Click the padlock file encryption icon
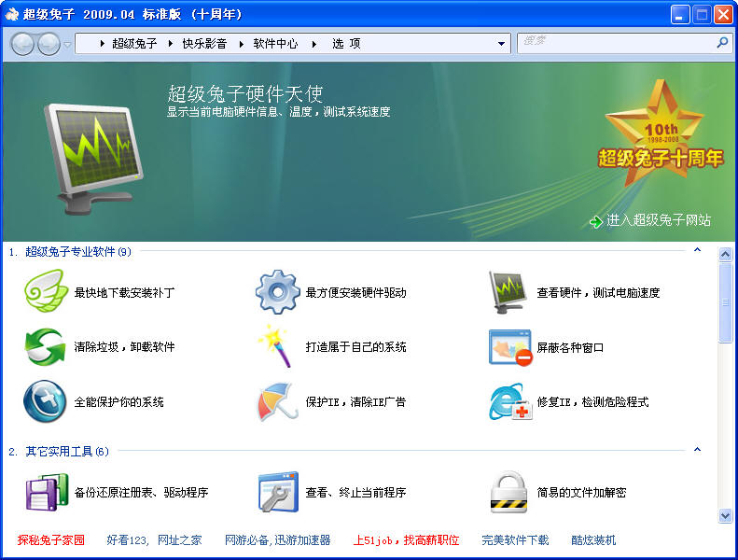Viewport: 738px width, 560px height. [x=508, y=492]
